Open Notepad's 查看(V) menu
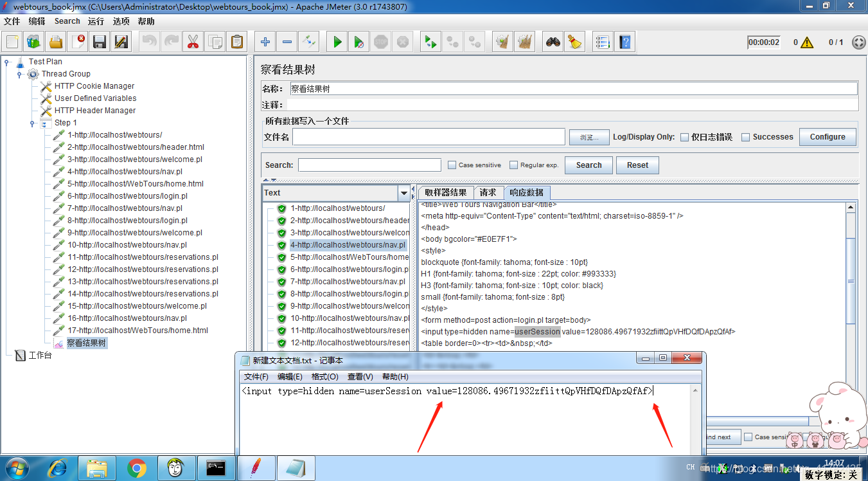The height and width of the screenshot is (481, 868). pyautogui.click(x=360, y=377)
